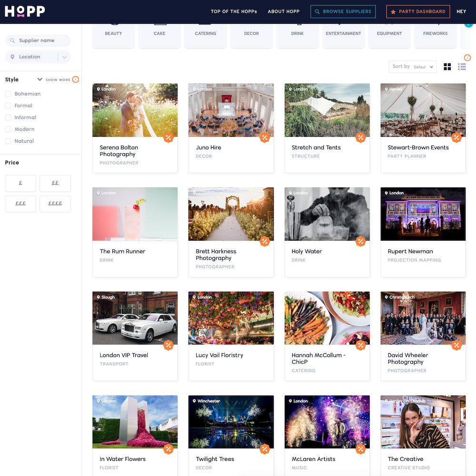476x476 pixels.
Task: Click location pin on Rupert Newman card
Action: [386, 193]
